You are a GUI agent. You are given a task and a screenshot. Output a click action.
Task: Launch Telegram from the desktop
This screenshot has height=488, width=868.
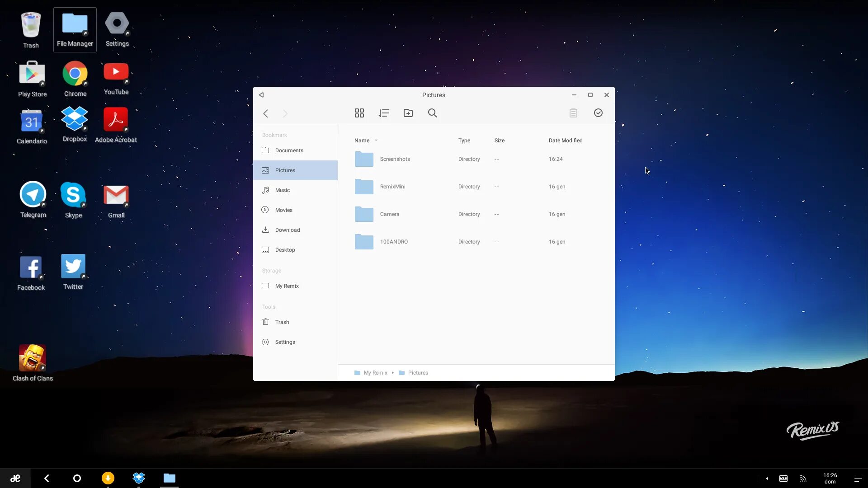coord(33,195)
